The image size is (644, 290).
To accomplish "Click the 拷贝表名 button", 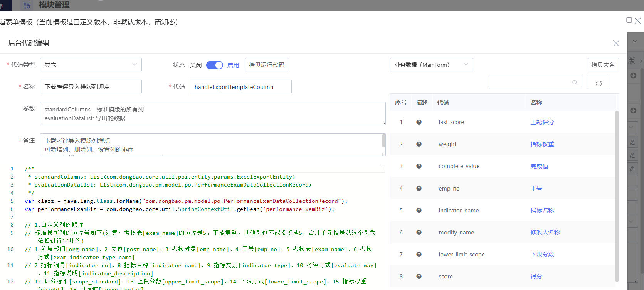I will click(603, 65).
